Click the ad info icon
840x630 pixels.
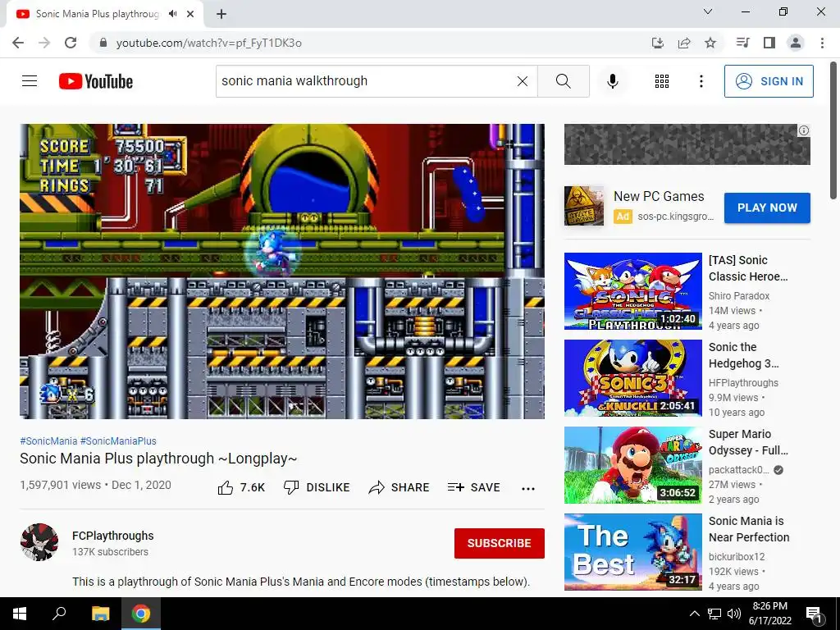click(804, 130)
